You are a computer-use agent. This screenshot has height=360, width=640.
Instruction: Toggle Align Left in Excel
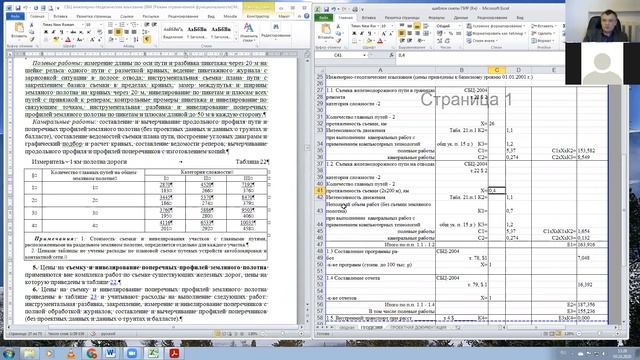pyautogui.click(x=402, y=33)
